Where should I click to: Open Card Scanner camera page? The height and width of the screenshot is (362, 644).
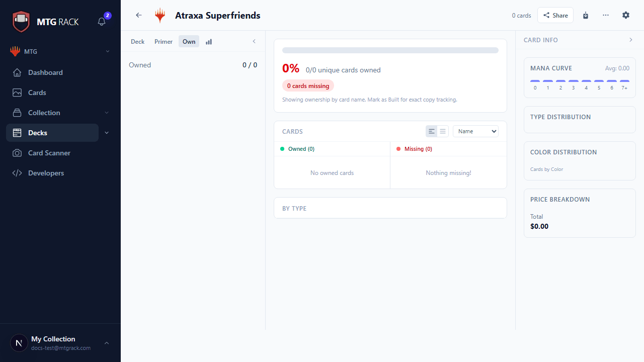point(49,153)
